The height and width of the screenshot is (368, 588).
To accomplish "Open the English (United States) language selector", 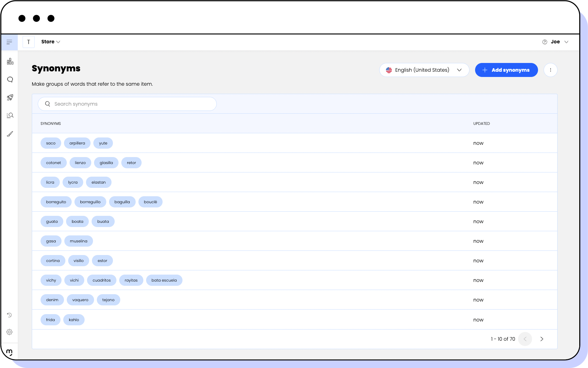I will (424, 70).
